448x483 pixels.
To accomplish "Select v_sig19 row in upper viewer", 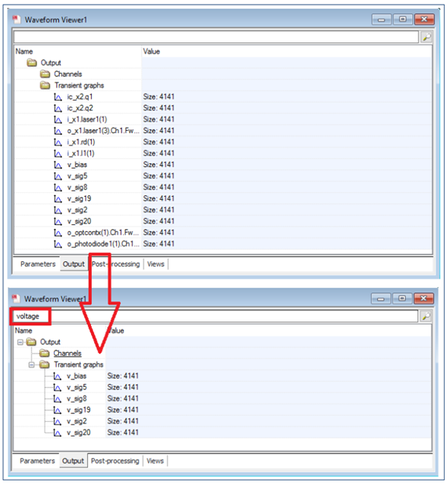I will tap(224, 198).
